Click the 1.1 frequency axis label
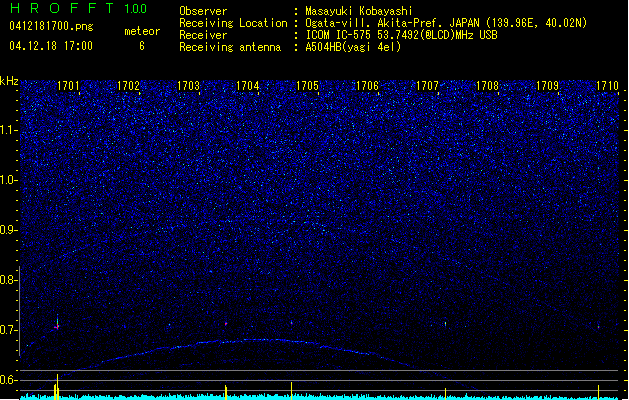 9,130
